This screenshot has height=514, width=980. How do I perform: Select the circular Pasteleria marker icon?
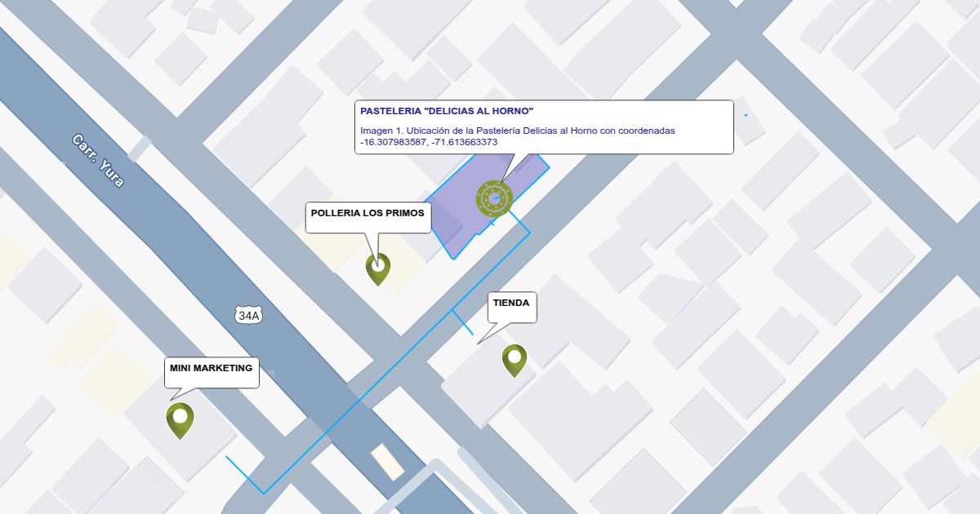pos(493,198)
